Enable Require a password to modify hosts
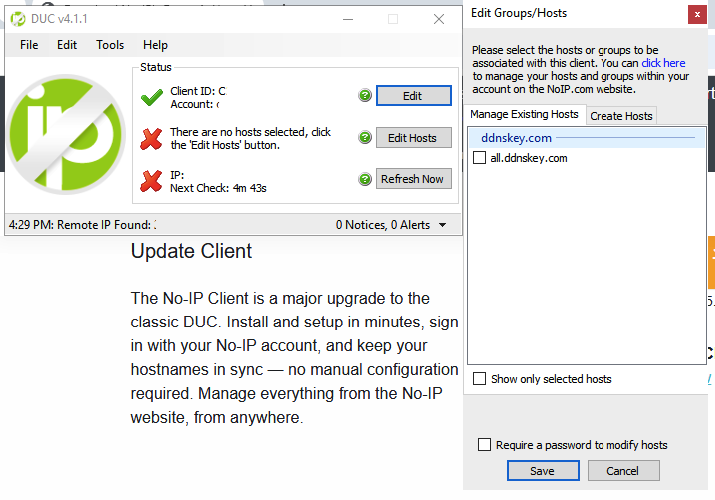 pyautogui.click(x=484, y=444)
